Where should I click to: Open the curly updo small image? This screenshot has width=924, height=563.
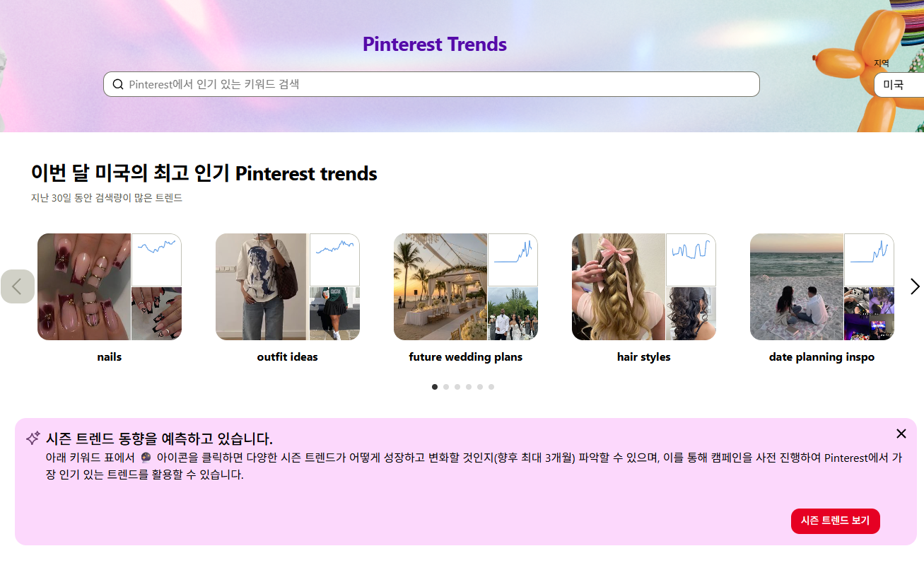[691, 314]
